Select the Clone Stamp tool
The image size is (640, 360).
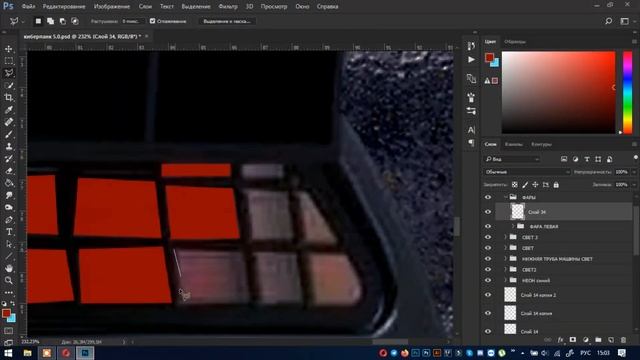(x=9, y=147)
